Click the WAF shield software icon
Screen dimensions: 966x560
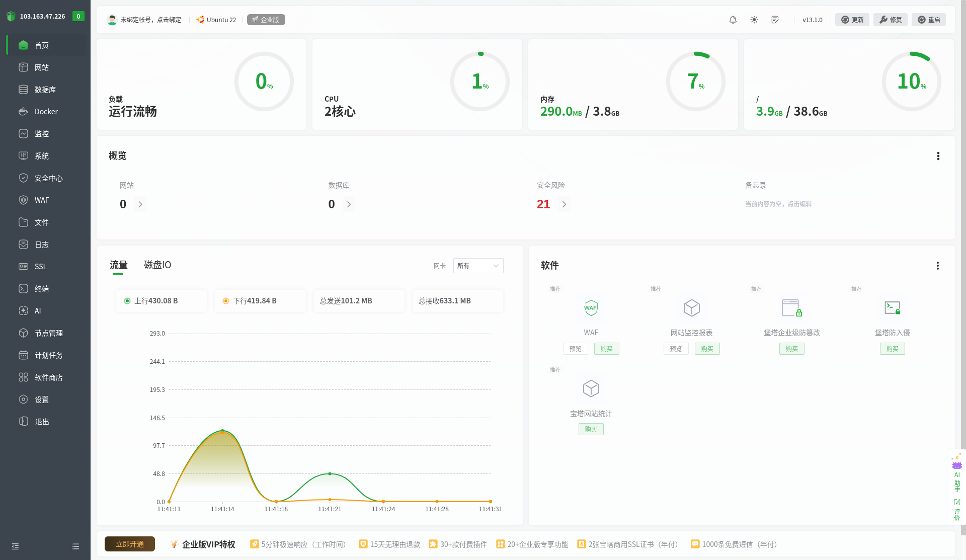pyautogui.click(x=591, y=308)
